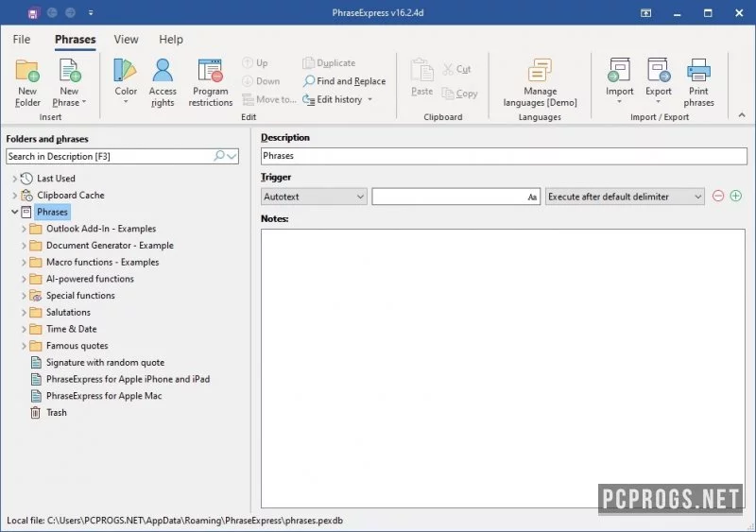Collapse the ribbon with chevron
This screenshot has width=756, height=532.
pos(742,114)
